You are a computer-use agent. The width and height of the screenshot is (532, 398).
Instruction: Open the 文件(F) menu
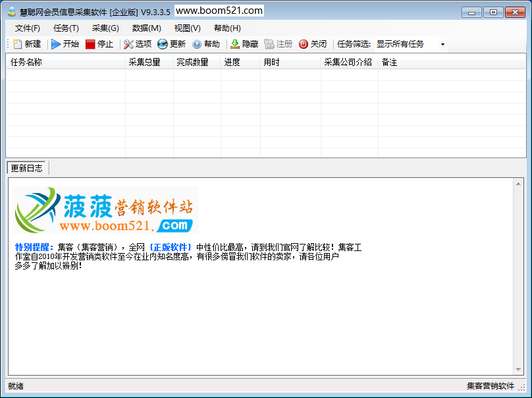point(28,28)
